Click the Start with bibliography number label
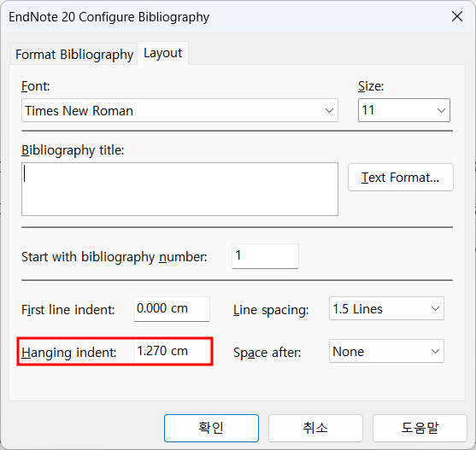 coord(115,257)
